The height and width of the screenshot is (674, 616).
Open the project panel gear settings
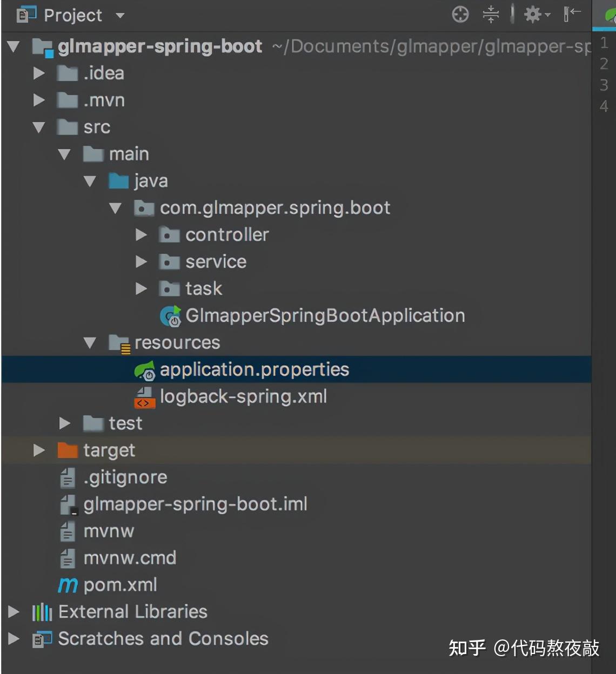tap(533, 15)
